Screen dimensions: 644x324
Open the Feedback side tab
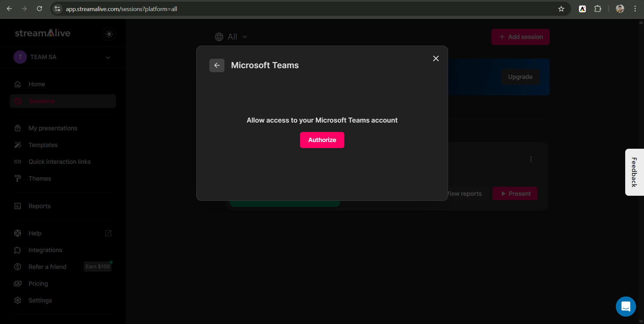point(634,172)
